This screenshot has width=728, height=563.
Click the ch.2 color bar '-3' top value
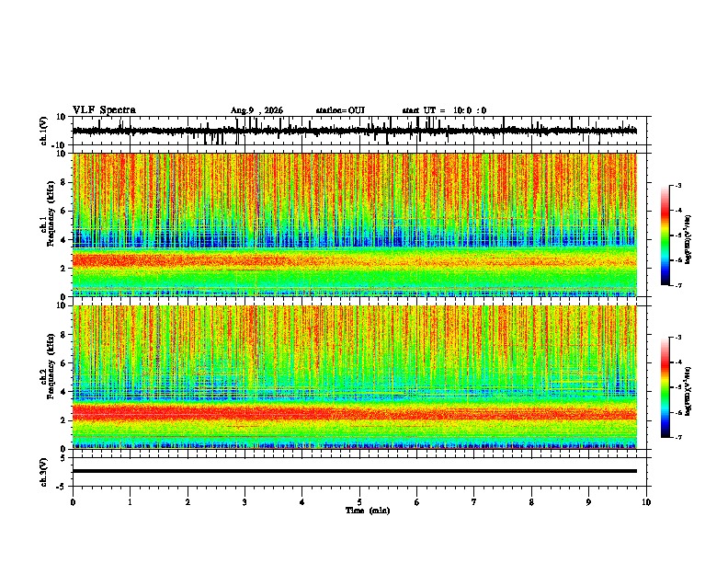pyautogui.click(x=678, y=338)
